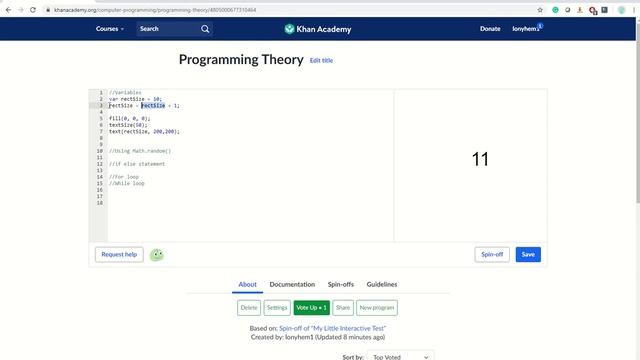
Task: Save the program with Save button
Action: point(528,254)
